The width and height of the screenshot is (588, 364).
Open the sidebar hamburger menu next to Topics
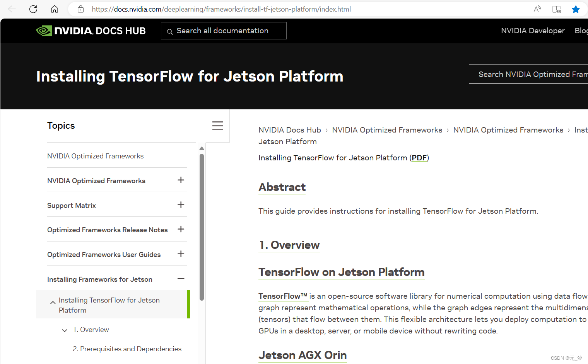click(x=217, y=126)
